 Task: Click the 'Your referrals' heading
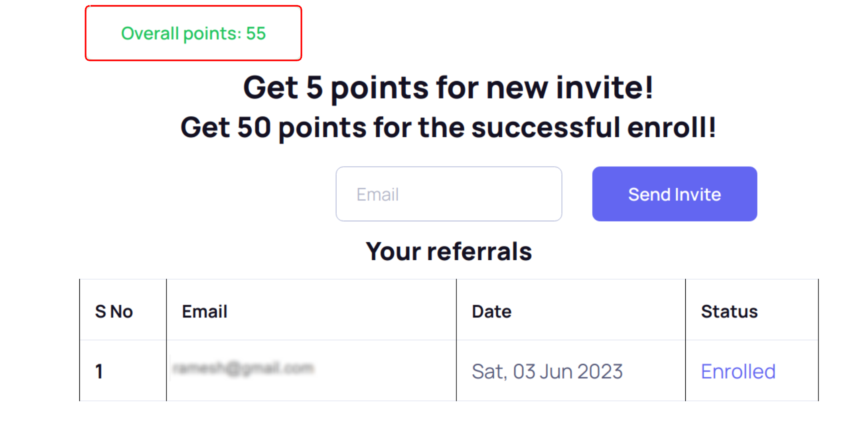(x=449, y=252)
